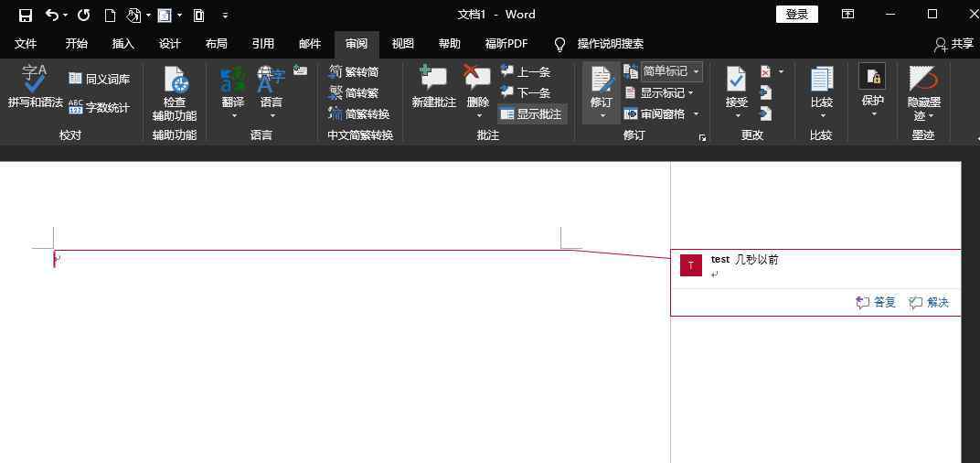Open the 福昕PDF ribbon tab
This screenshot has height=463, width=980.
[x=506, y=44]
